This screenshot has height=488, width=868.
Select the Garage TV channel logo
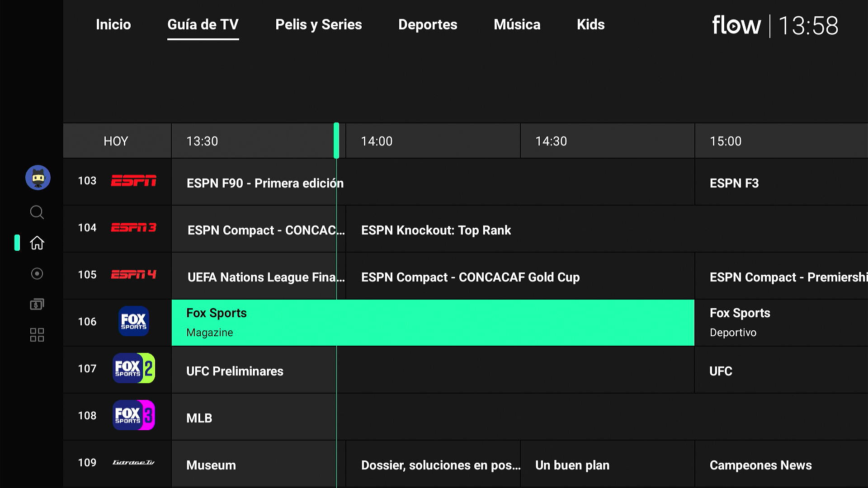tap(134, 463)
